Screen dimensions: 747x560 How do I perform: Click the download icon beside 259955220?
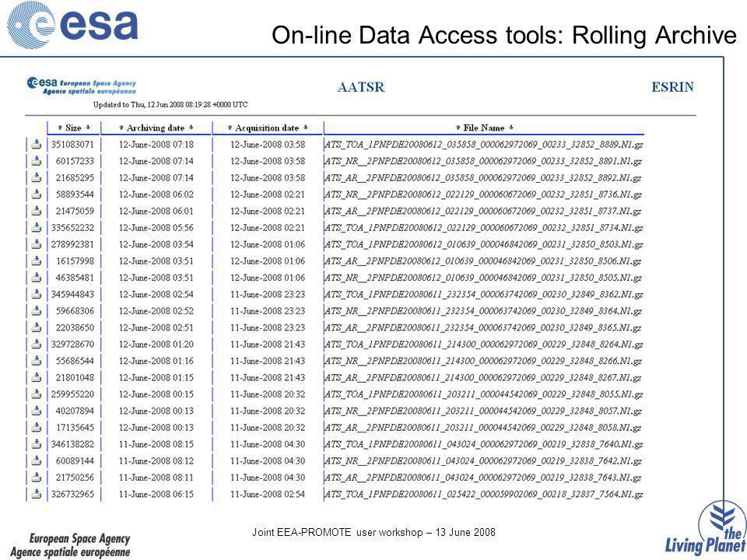coord(37,394)
